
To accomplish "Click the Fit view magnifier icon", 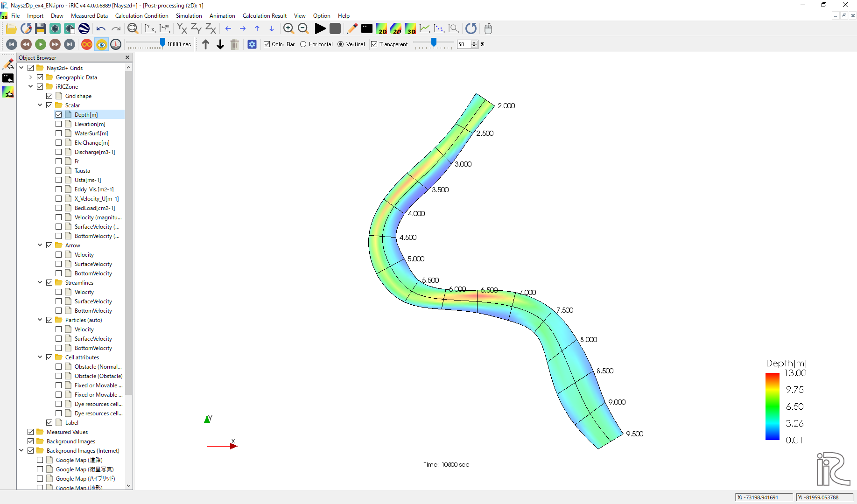I will coord(133,29).
